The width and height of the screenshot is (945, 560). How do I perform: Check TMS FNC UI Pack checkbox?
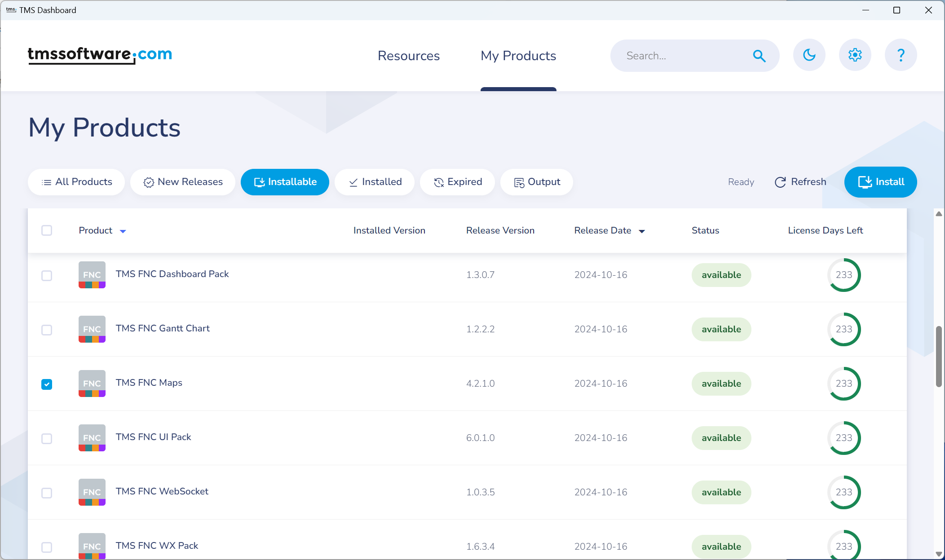pos(47,438)
